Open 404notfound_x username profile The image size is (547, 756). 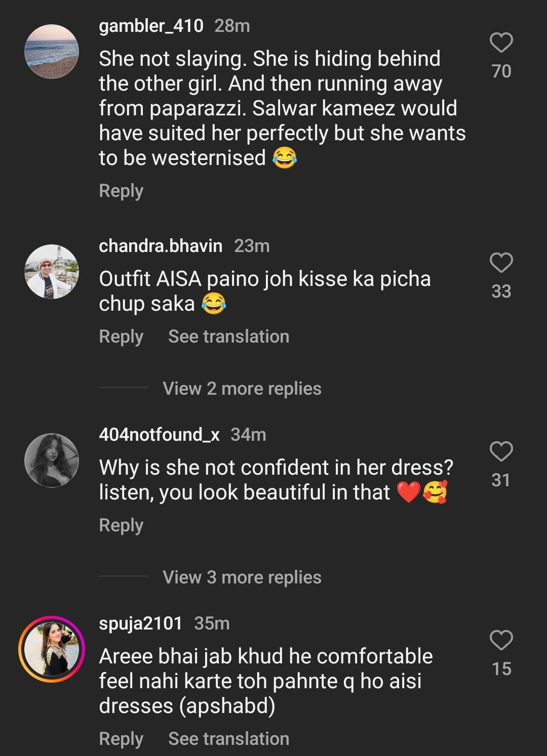point(159,435)
